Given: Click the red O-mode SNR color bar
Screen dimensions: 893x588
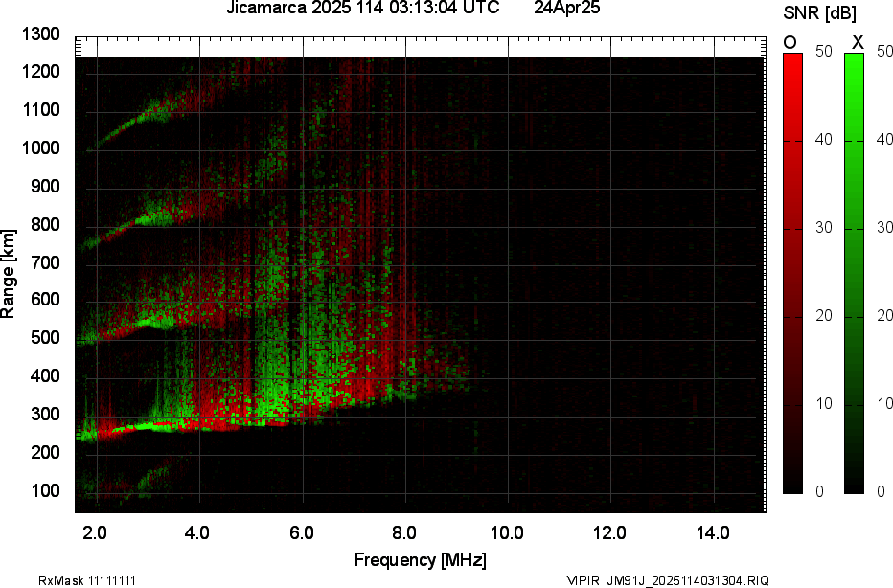Looking at the screenshot, I should [792, 273].
